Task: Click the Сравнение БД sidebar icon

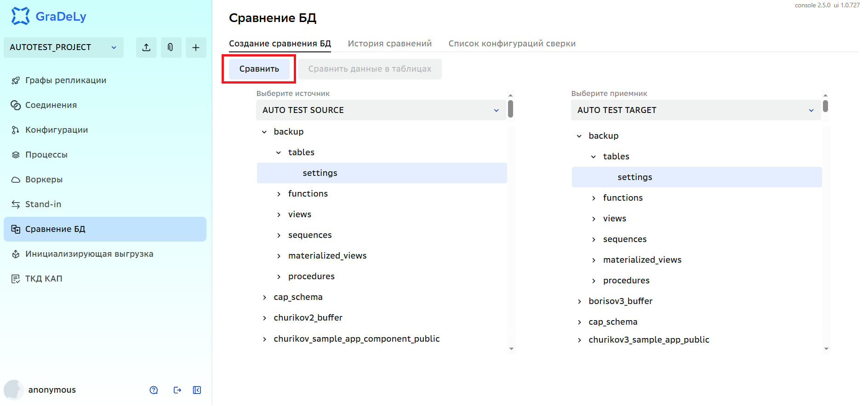Action: (16, 229)
